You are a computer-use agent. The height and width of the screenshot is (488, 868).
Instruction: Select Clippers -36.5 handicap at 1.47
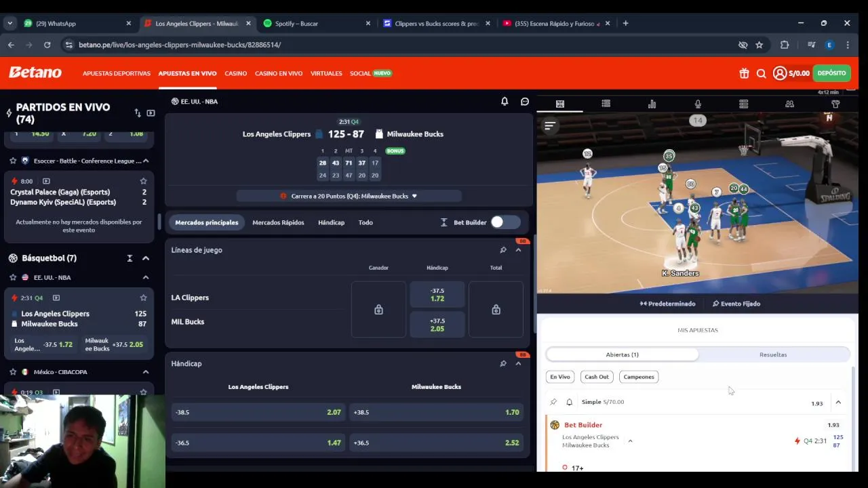(258, 443)
